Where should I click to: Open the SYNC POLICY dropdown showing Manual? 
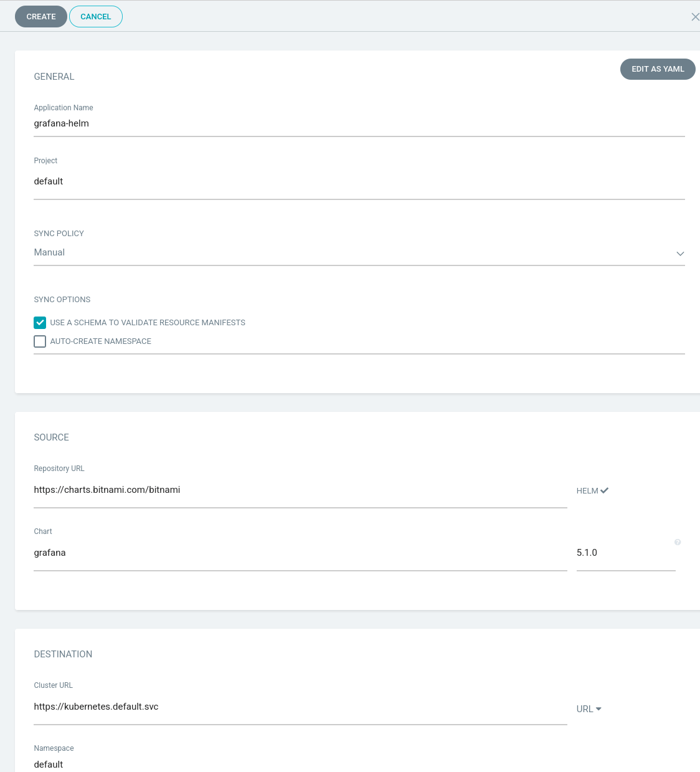coord(358,252)
